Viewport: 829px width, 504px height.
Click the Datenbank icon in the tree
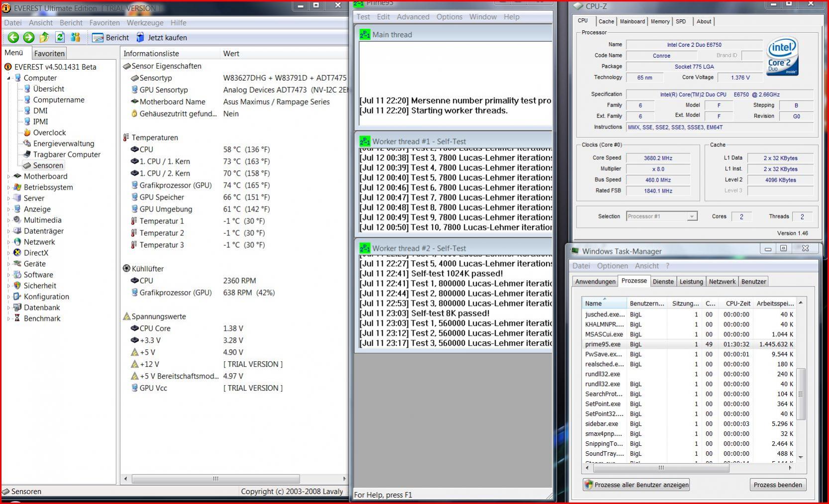pos(17,307)
